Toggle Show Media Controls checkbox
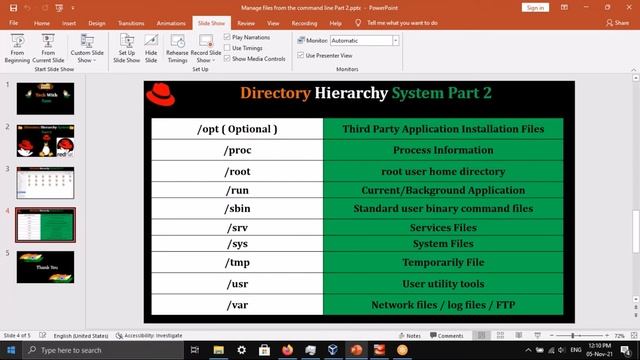 227,59
